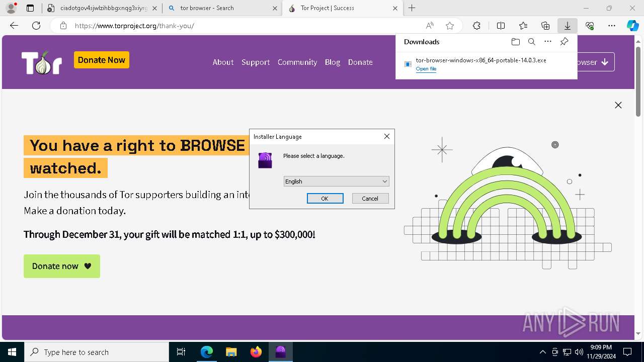Cancel the Installer Language dialog
The height and width of the screenshot is (362, 644).
370,199
